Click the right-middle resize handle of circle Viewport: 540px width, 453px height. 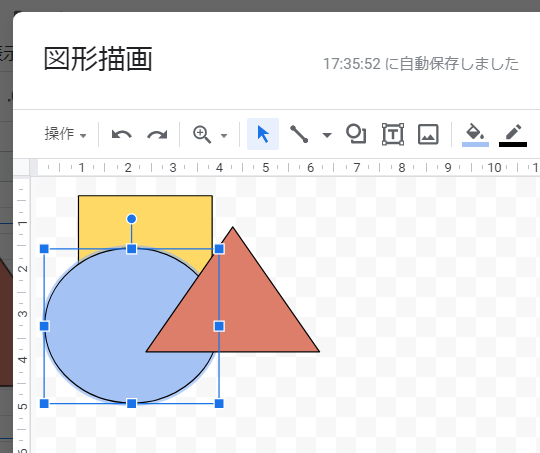pyautogui.click(x=219, y=326)
